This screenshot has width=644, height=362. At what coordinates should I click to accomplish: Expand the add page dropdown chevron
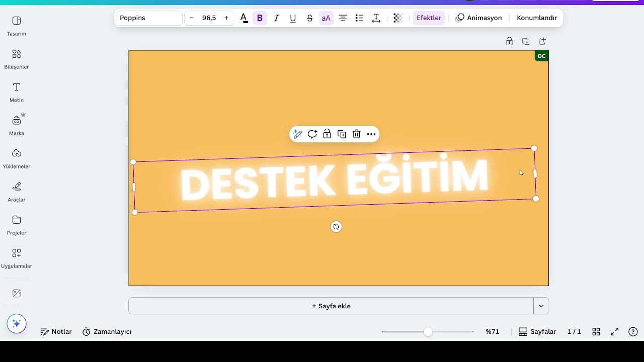point(541,306)
